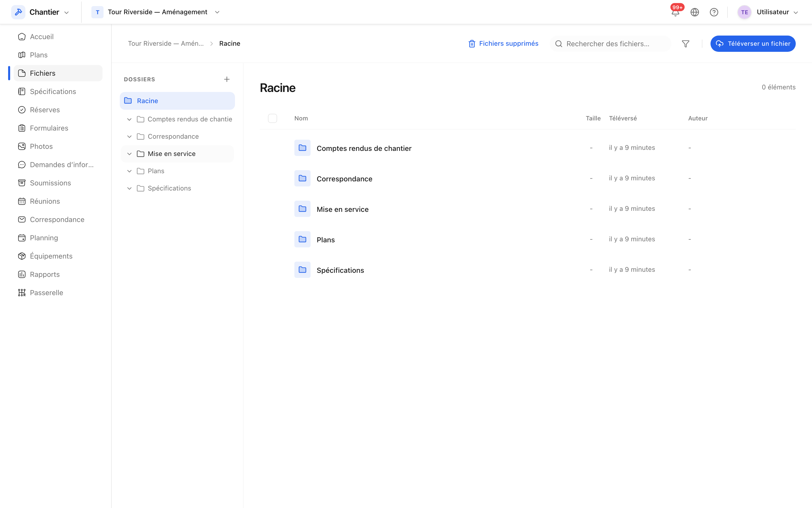Image resolution: width=812 pixels, height=508 pixels.
Task: Expand Mise en service folder chevron
Action: click(129, 154)
